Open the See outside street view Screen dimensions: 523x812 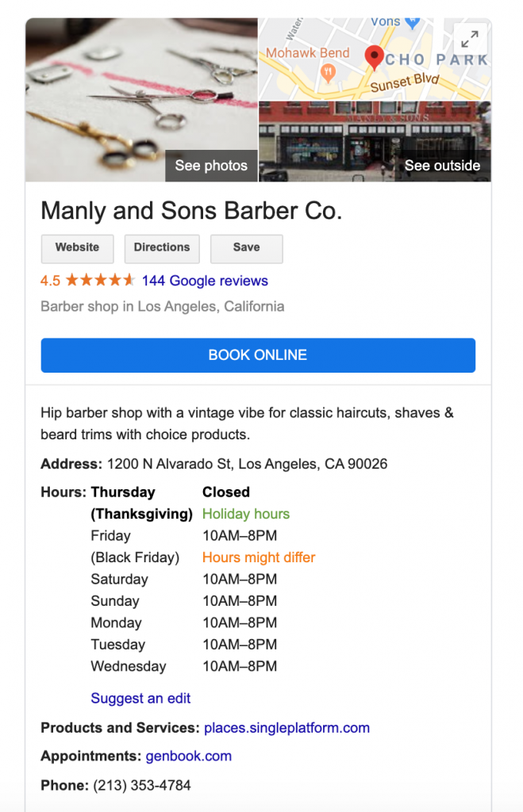[x=442, y=166]
